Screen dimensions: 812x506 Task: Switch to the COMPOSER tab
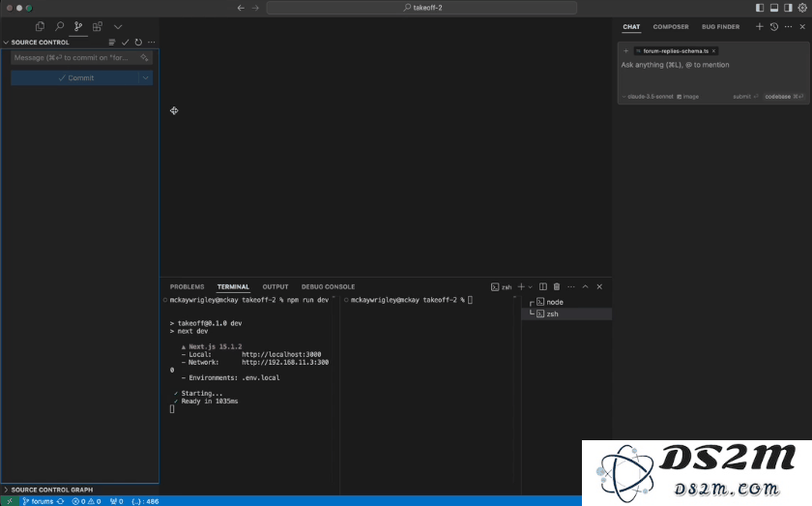pyautogui.click(x=671, y=27)
